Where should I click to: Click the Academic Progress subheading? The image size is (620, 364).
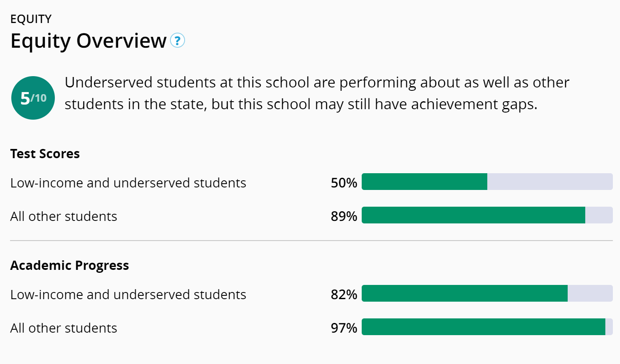69,265
